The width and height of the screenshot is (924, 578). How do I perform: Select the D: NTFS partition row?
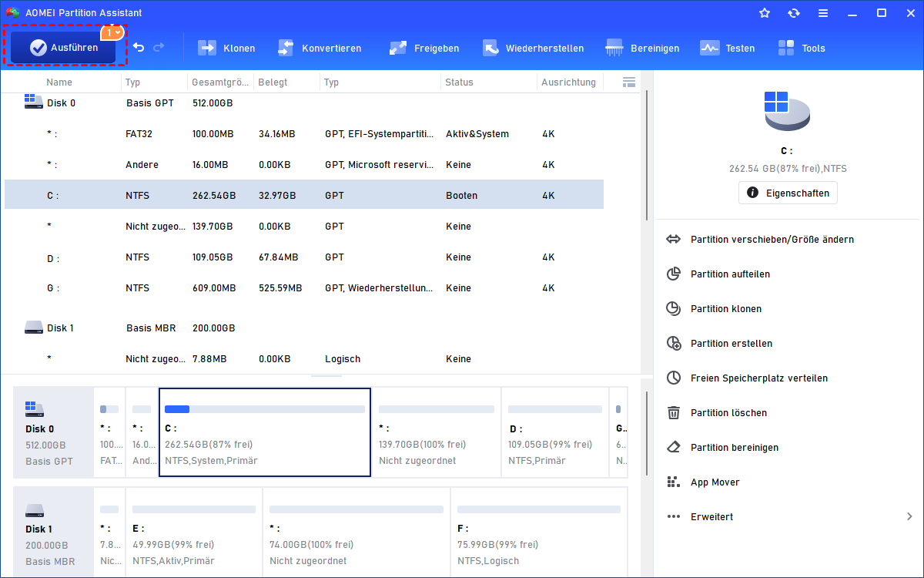click(x=303, y=257)
